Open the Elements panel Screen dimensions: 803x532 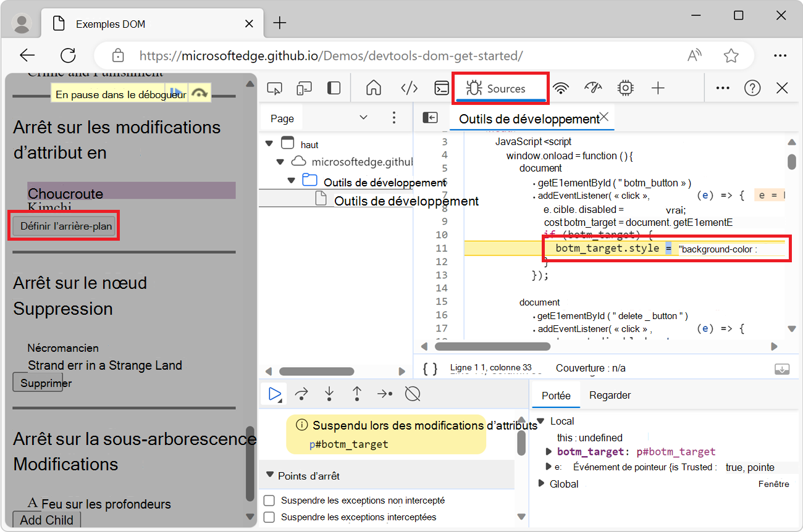tap(409, 88)
